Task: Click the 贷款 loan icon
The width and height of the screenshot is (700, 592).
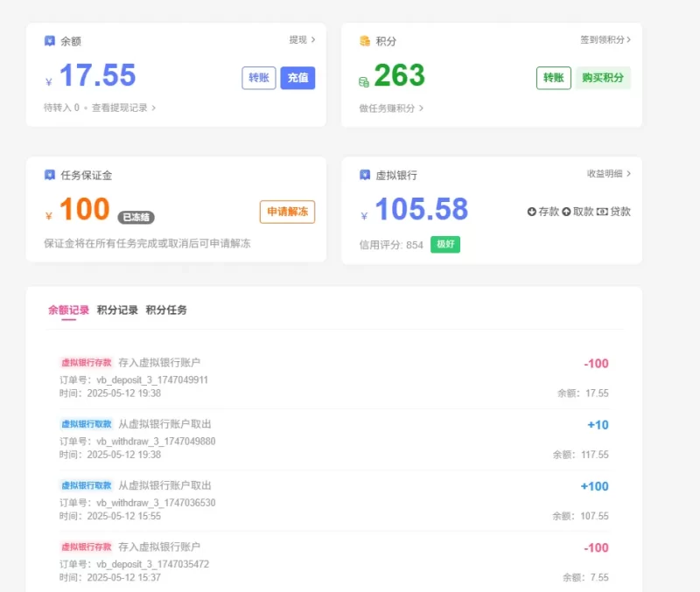Action: (602, 212)
